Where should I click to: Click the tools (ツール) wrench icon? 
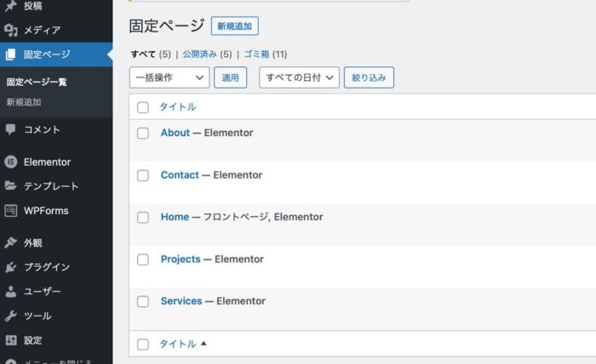11,316
